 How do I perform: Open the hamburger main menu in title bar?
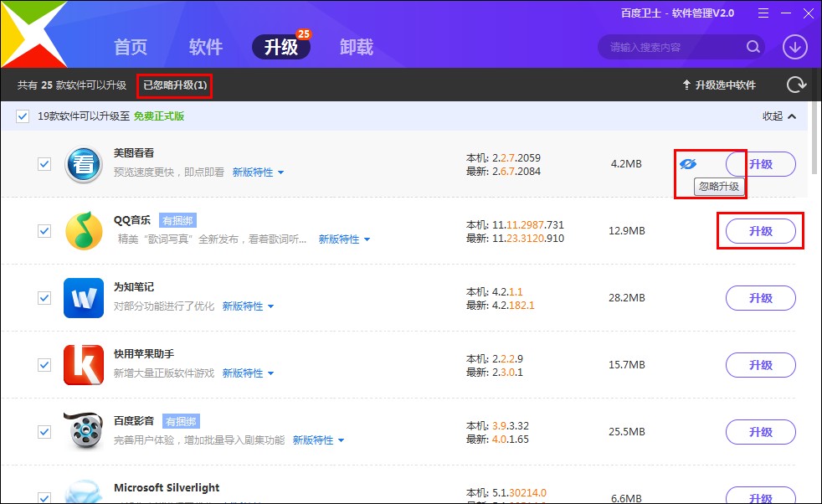(763, 13)
